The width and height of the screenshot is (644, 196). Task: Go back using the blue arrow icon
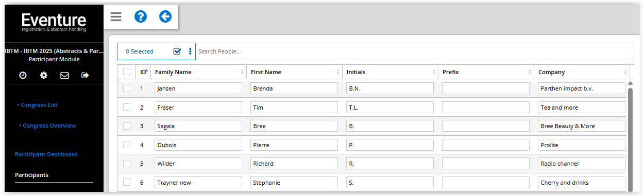tap(165, 17)
